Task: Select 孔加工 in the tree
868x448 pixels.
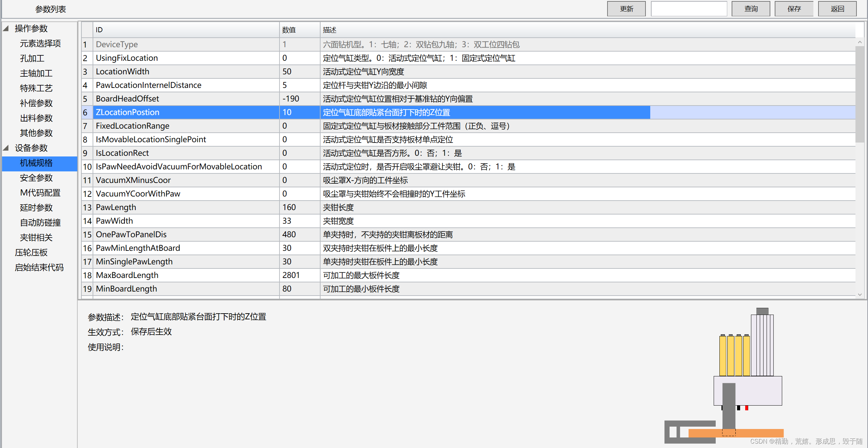Action: 32,58
